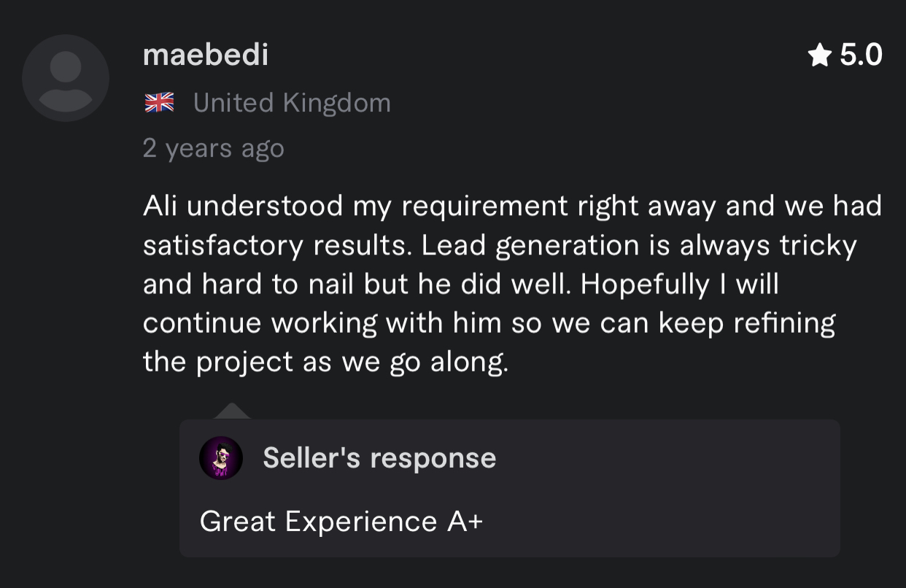The height and width of the screenshot is (588, 906).
Task: Select the United Kingdom country label
Action: [292, 103]
